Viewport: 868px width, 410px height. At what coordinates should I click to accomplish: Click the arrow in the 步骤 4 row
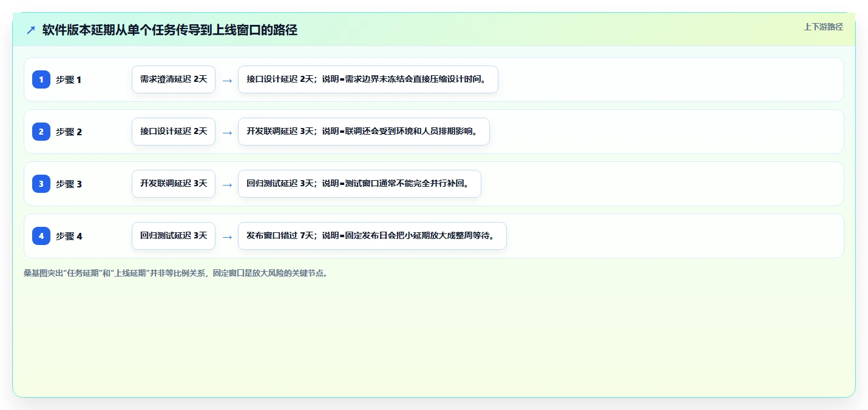pos(227,237)
